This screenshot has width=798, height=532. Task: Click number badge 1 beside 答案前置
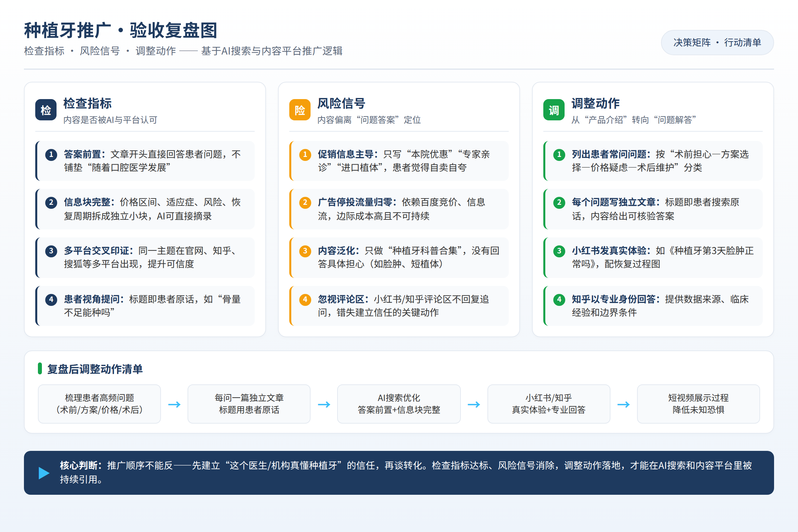(51, 155)
